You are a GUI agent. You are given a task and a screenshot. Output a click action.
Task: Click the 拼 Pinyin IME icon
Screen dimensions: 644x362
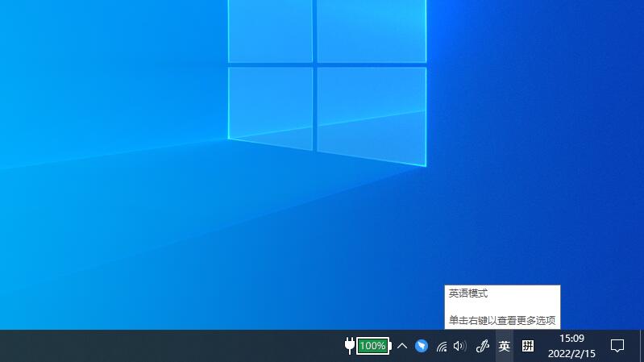(x=528, y=346)
